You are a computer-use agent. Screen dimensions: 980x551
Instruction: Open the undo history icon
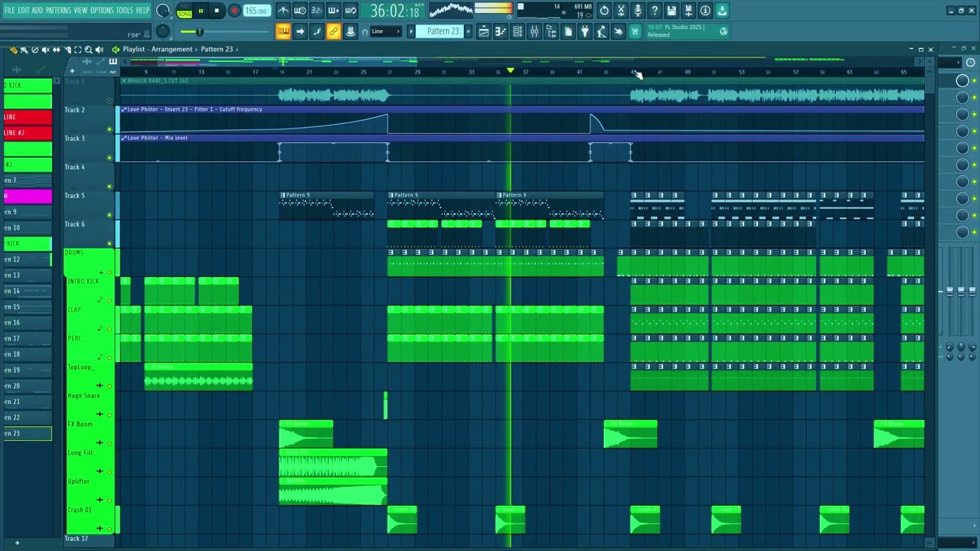point(604,11)
